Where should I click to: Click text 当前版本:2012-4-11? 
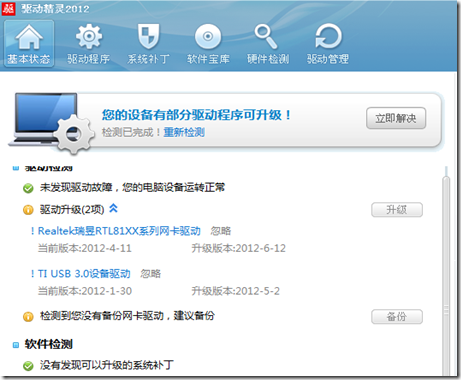tap(85, 248)
